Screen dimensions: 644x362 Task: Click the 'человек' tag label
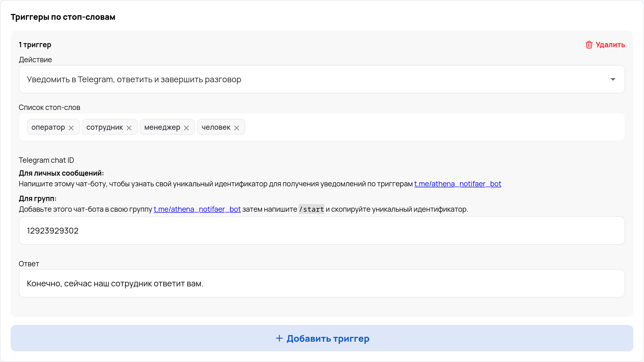click(216, 127)
